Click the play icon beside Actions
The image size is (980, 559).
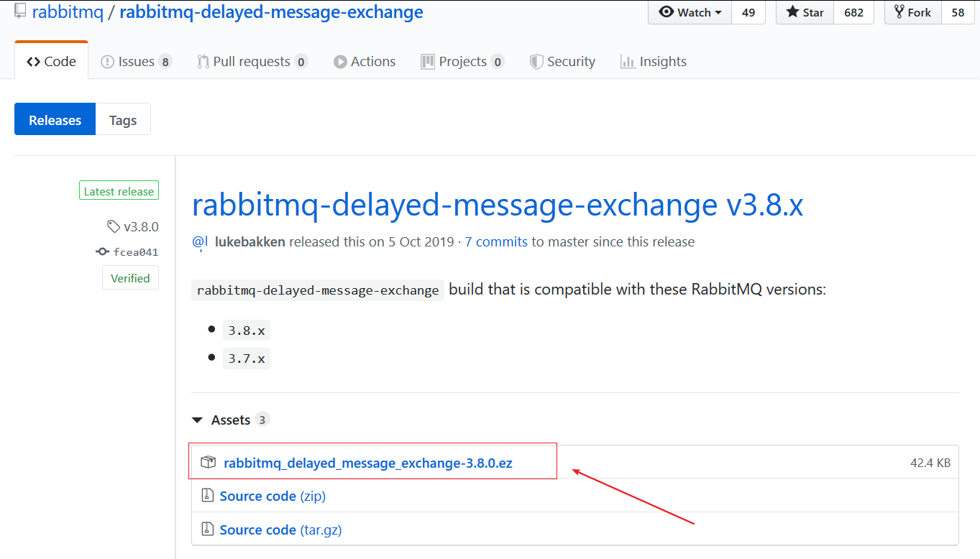[x=340, y=61]
